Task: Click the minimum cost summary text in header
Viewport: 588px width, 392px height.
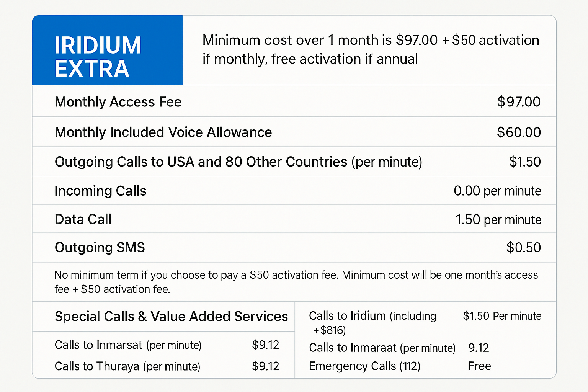Action: point(371,49)
